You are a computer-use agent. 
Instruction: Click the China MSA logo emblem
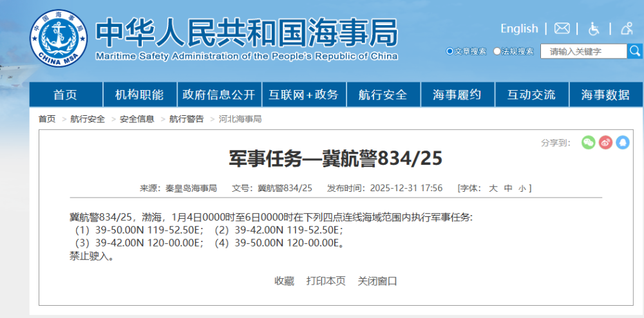59,39
